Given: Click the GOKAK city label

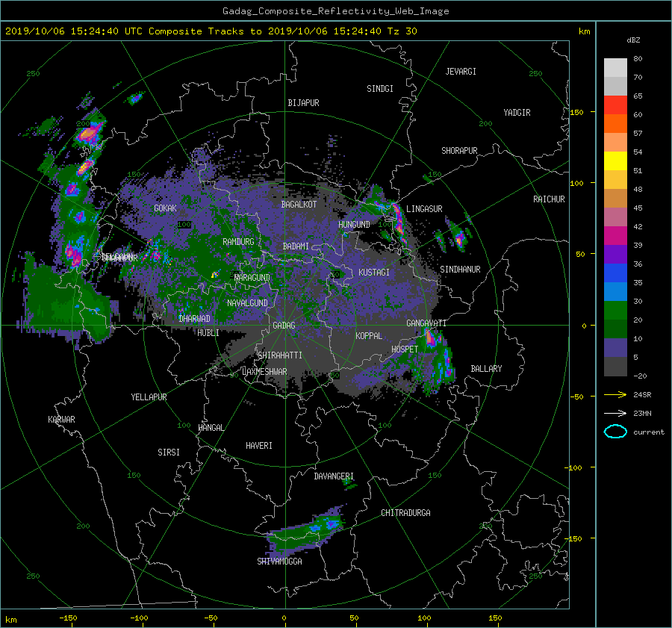Looking at the screenshot, I should (165, 208).
